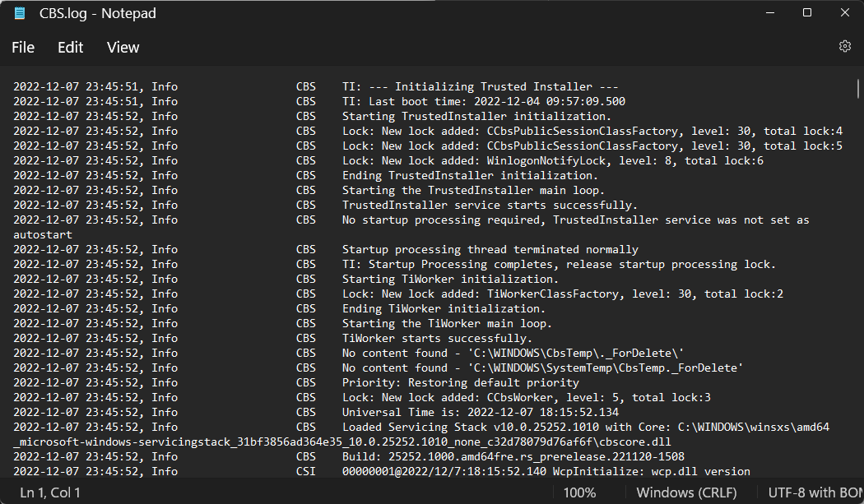This screenshot has width=864, height=504.
Task: Click the Notepad app icon in title bar
Action: click(20, 13)
